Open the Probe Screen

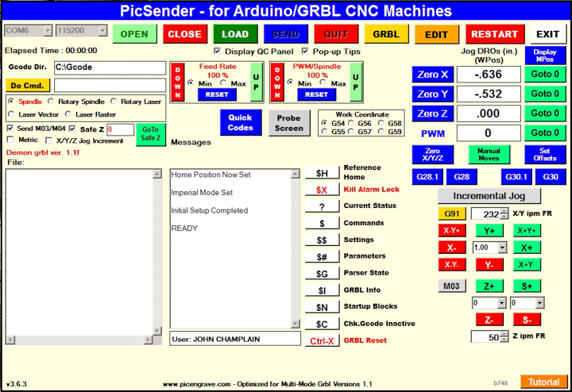(289, 123)
